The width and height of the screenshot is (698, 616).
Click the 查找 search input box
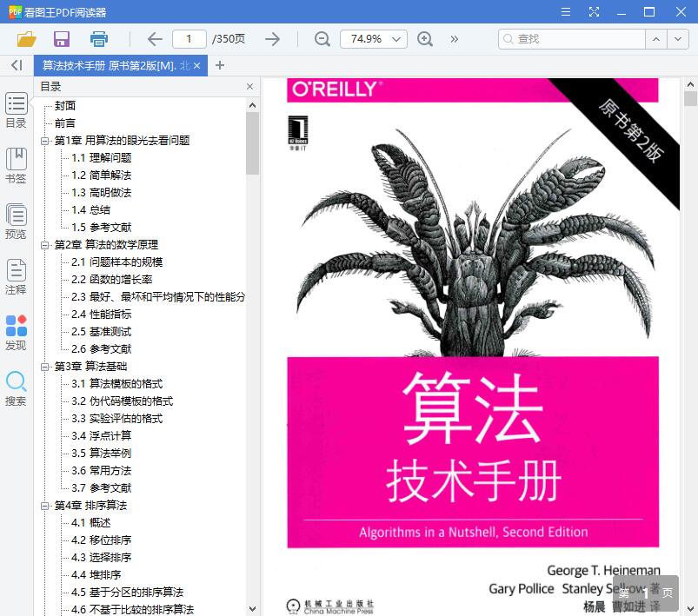[x=572, y=39]
